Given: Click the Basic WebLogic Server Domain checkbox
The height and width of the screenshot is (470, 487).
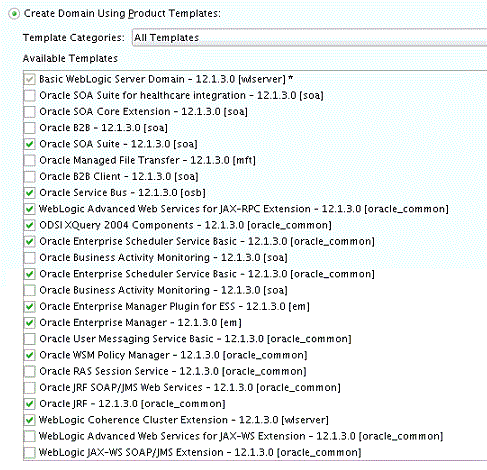Looking at the screenshot, I should pos(30,79).
